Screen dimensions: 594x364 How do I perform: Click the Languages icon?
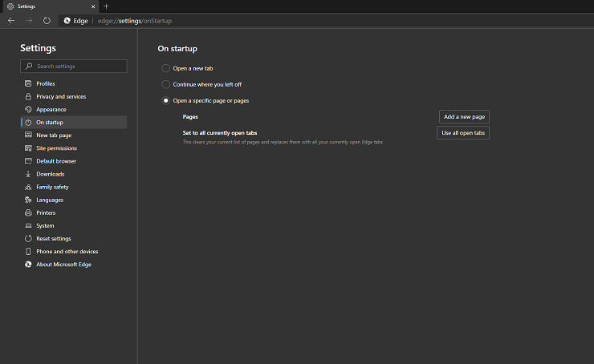point(28,200)
